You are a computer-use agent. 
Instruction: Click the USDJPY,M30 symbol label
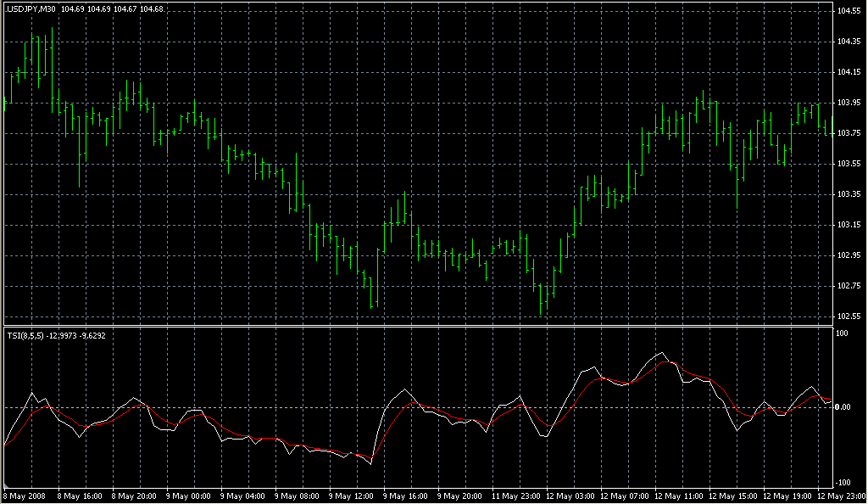point(31,8)
